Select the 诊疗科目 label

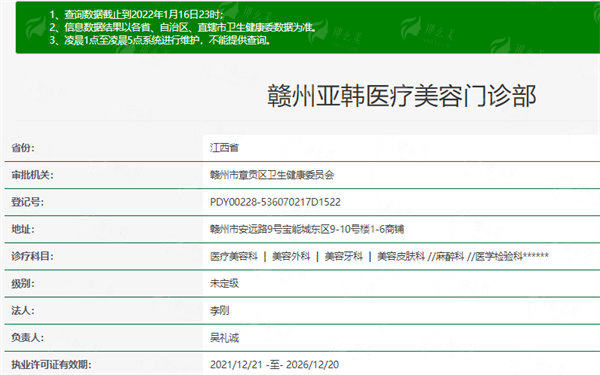click(33, 256)
